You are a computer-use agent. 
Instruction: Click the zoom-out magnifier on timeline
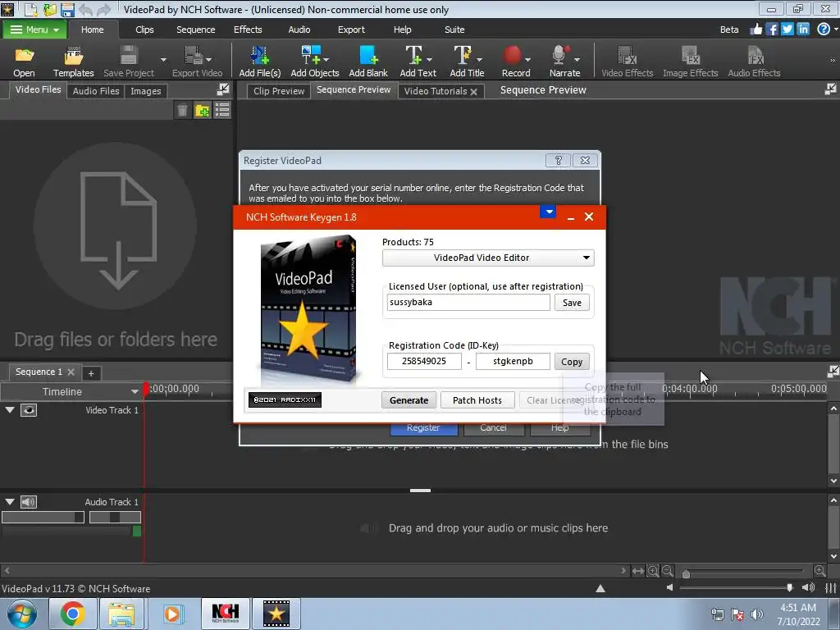click(668, 571)
